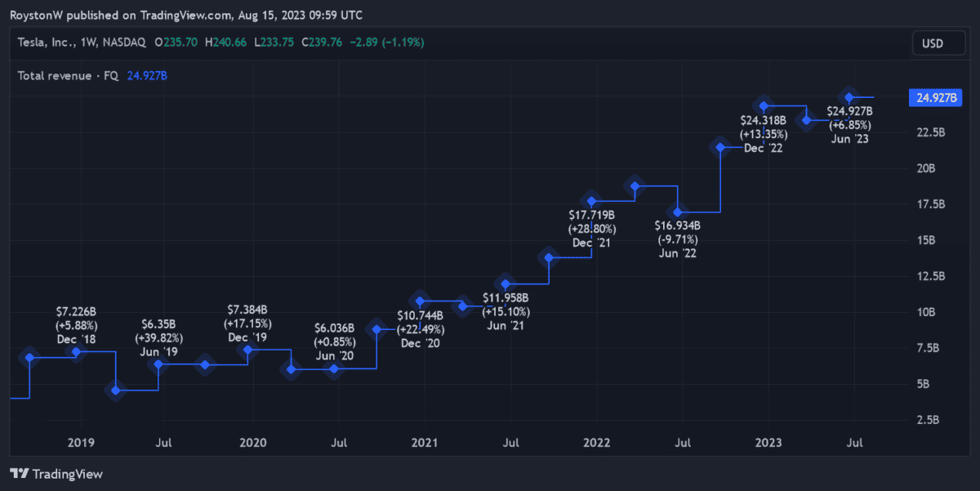
Task: Click the Jun '22 data point diamond
Action: pyautogui.click(x=677, y=212)
